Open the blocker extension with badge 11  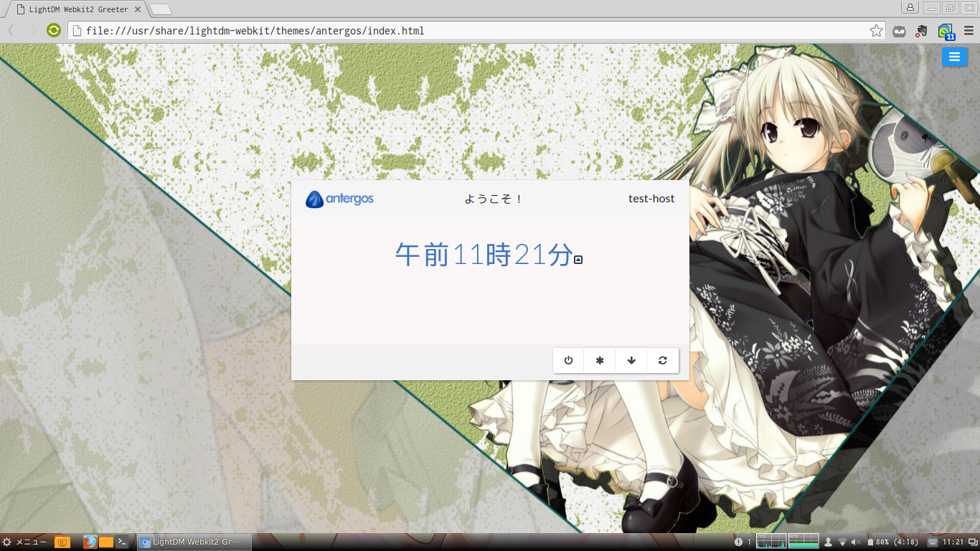(x=946, y=32)
